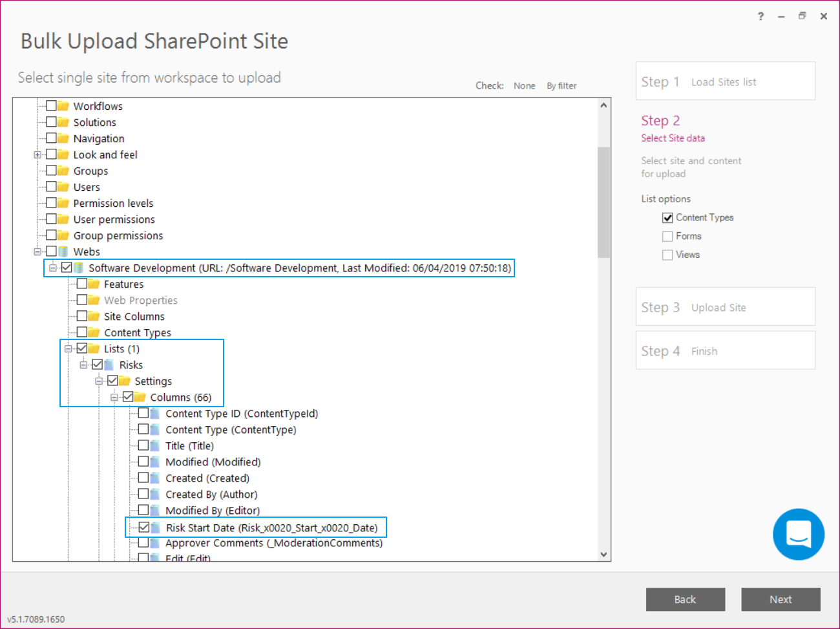Click the Site Columns folder icon
840x629 pixels.
(94, 316)
